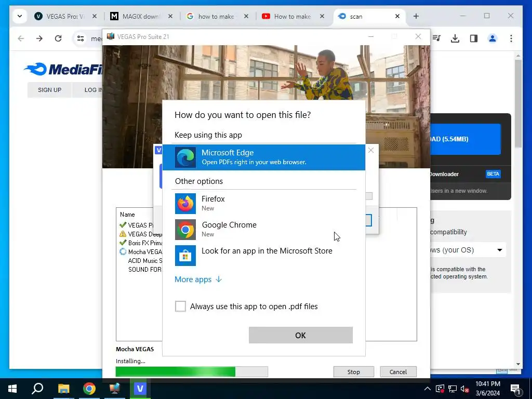Close the small dialog behind the app chooser
This screenshot has width=532, height=399.
[x=371, y=150]
